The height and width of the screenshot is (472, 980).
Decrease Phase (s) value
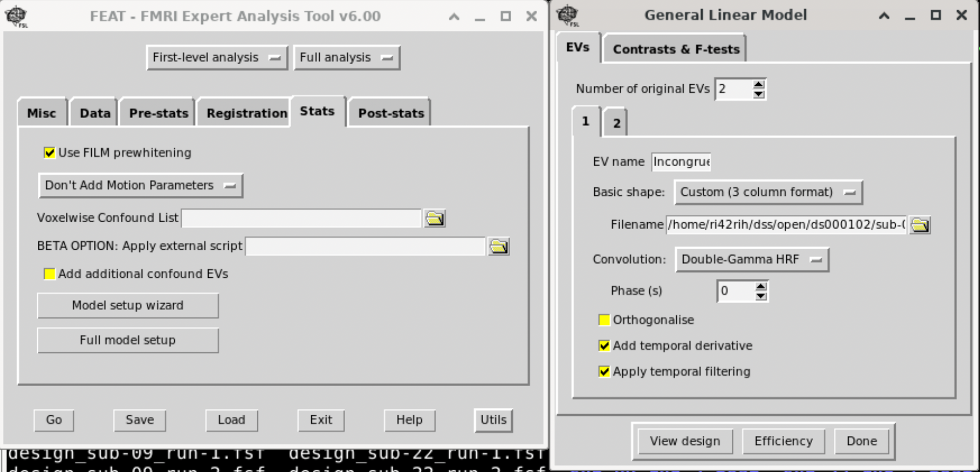click(x=761, y=296)
